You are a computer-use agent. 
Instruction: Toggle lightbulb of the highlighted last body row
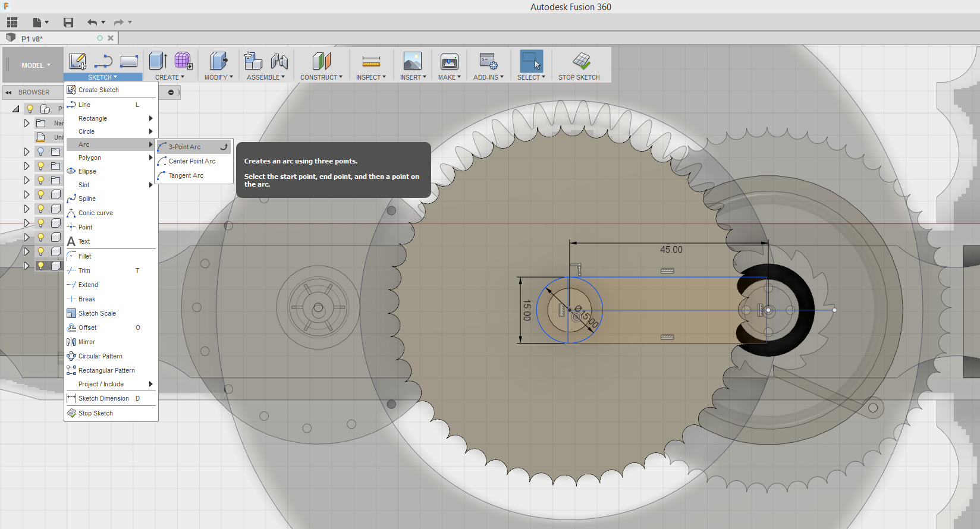pos(40,266)
